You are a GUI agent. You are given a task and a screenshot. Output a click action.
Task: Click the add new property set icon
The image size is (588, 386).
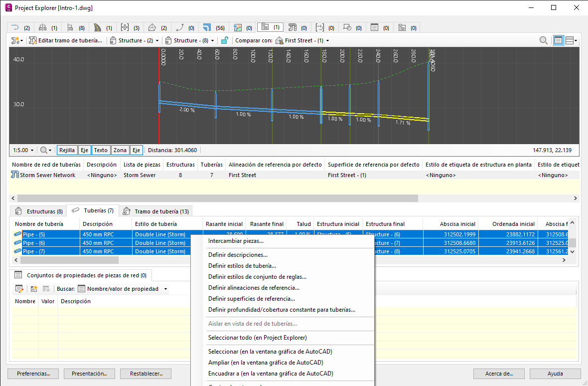(x=34, y=289)
